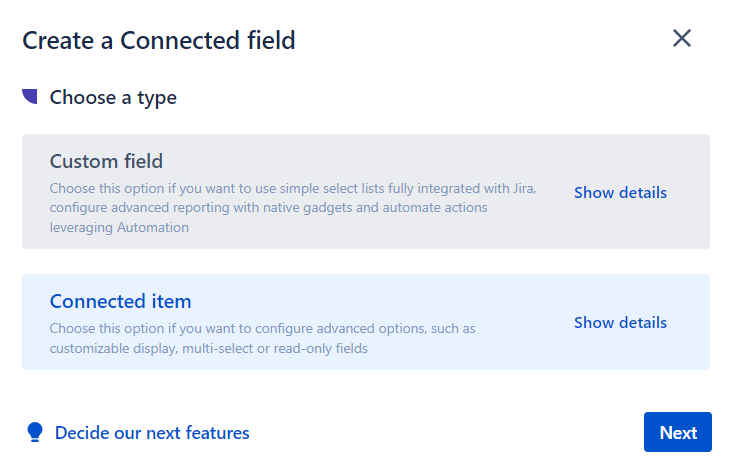Click the Connected item description paragraph
735x474 pixels.
click(262, 338)
